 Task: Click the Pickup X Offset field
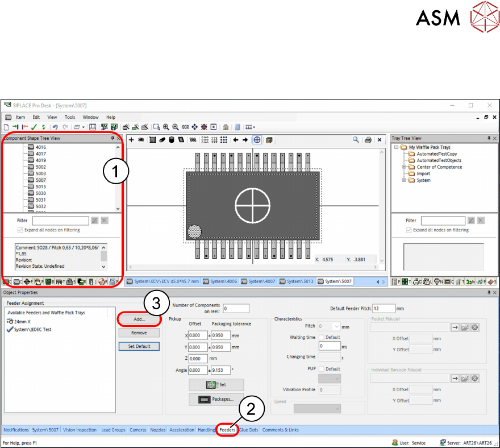198,335
